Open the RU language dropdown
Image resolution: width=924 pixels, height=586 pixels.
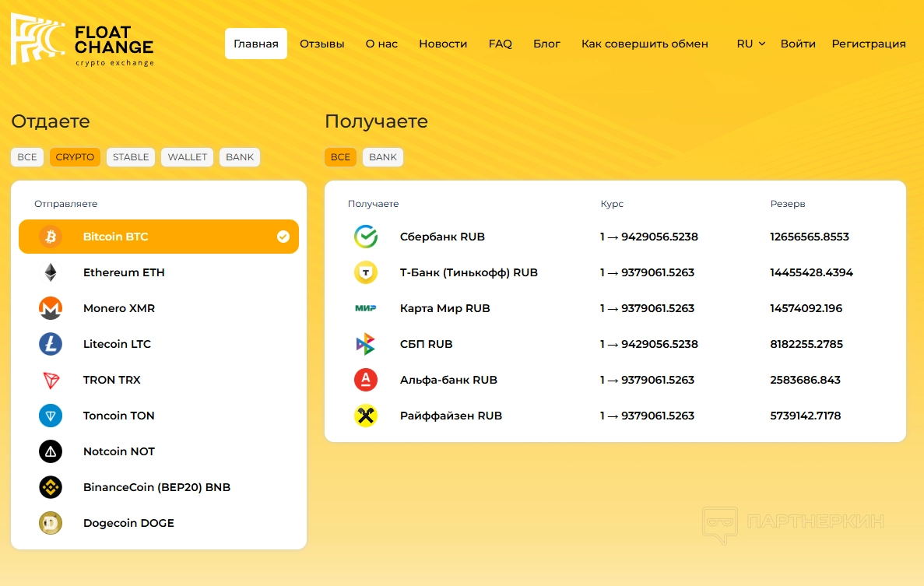click(750, 44)
